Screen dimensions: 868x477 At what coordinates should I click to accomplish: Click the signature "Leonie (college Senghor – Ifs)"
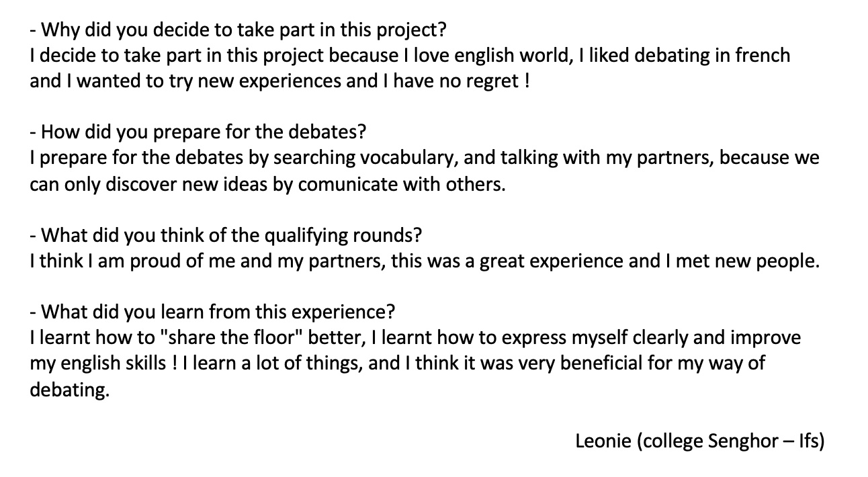699,441
